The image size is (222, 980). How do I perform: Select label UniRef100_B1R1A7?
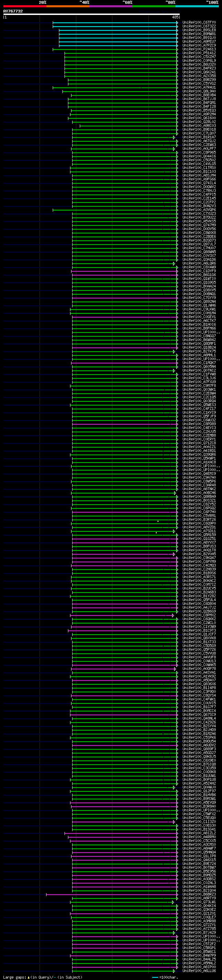[x=199, y=137]
